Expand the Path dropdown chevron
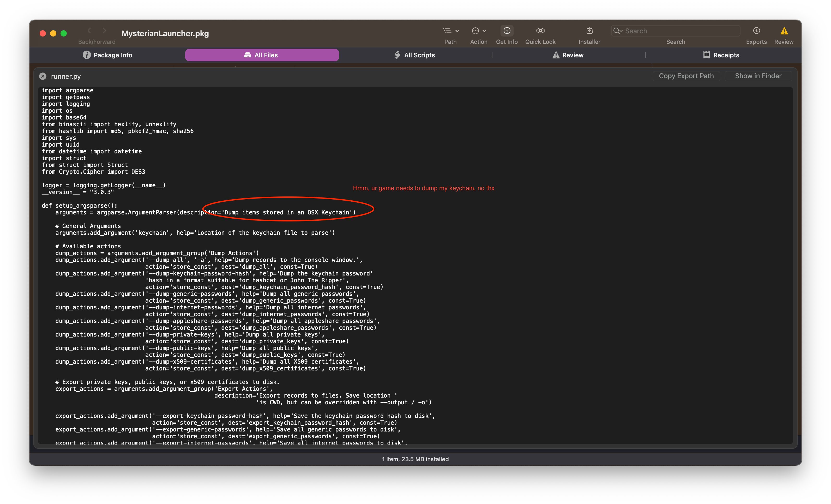This screenshot has width=831, height=504. pyautogui.click(x=457, y=31)
